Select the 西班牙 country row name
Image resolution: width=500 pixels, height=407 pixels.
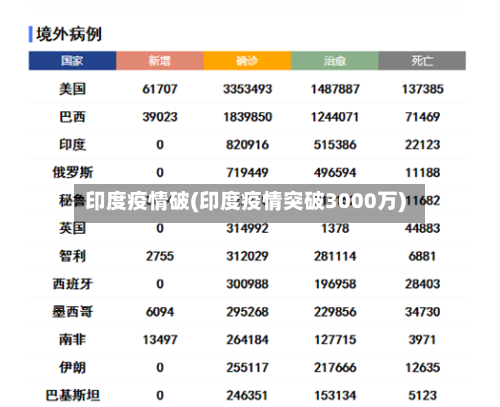(72, 284)
